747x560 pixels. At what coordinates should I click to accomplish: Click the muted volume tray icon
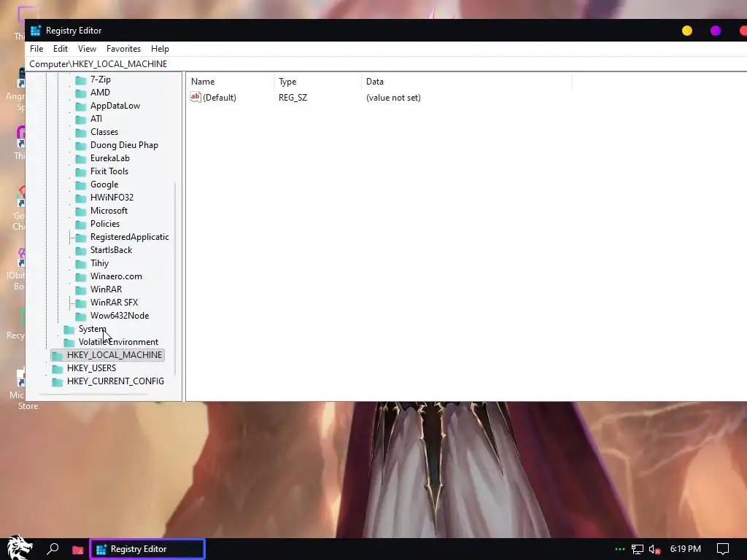tap(654, 550)
